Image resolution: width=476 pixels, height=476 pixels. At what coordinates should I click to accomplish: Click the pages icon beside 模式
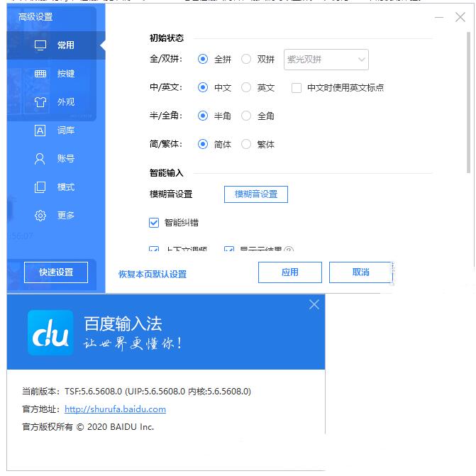point(40,187)
